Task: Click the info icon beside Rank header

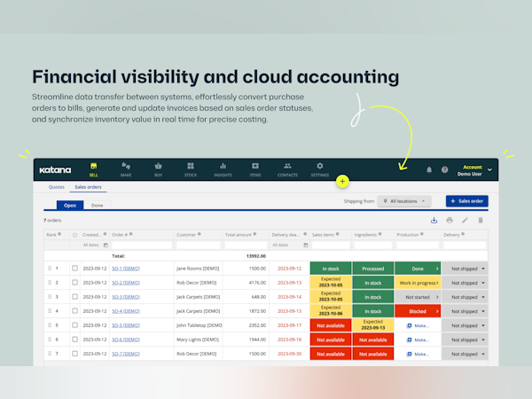Action: (59, 234)
